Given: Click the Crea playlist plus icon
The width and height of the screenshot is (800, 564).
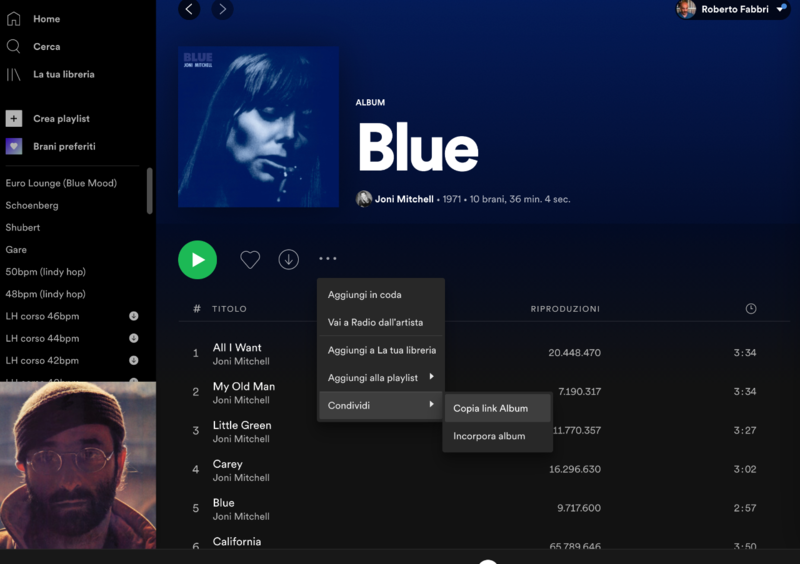Looking at the screenshot, I should [14, 119].
